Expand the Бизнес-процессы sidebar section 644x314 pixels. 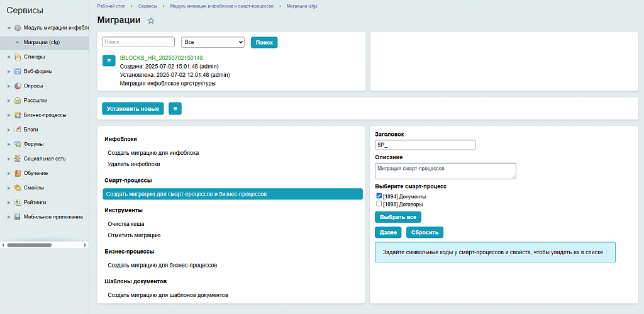[9, 115]
